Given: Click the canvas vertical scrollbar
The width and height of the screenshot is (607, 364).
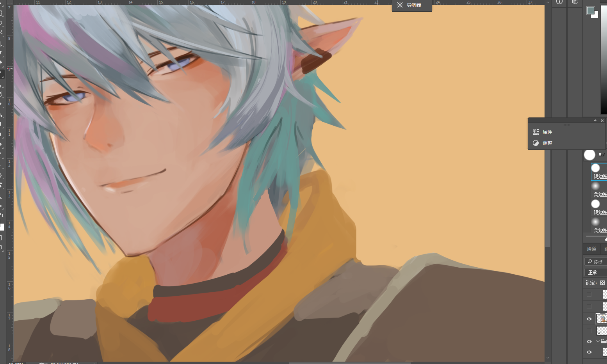Looking at the screenshot, I should [548, 195].
